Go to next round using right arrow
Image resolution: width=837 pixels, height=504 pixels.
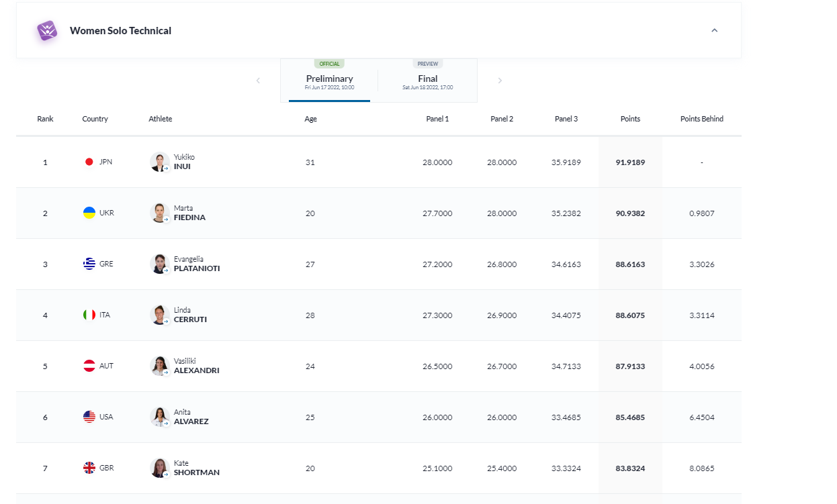(x=500, y=81)
